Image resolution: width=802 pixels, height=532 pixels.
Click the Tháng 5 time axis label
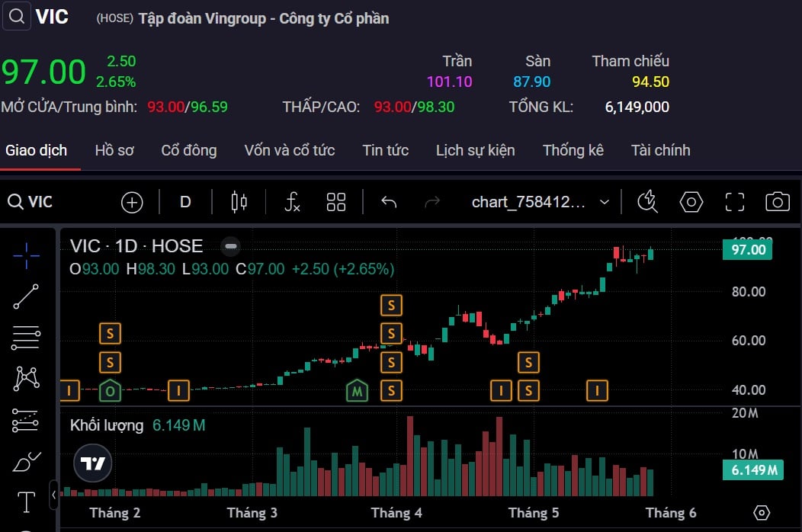coord(534,513)
